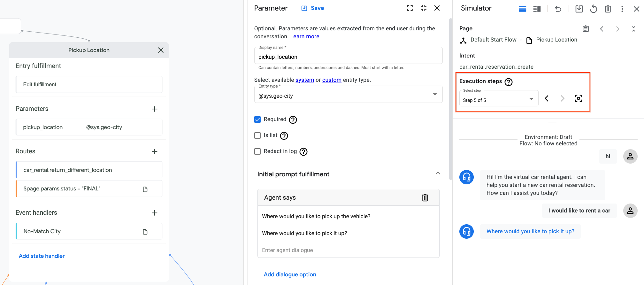Click the Display name input field

(x=348, y=57)
